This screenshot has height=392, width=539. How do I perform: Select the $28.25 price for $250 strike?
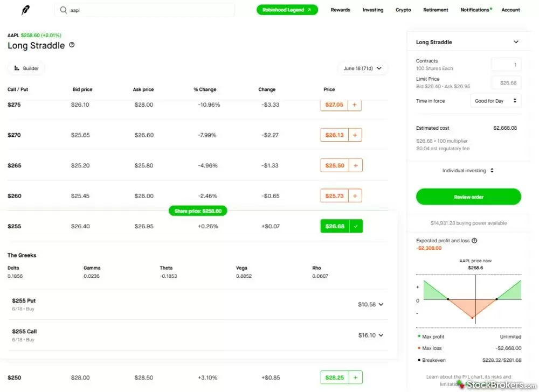click(x=335, y=377)
